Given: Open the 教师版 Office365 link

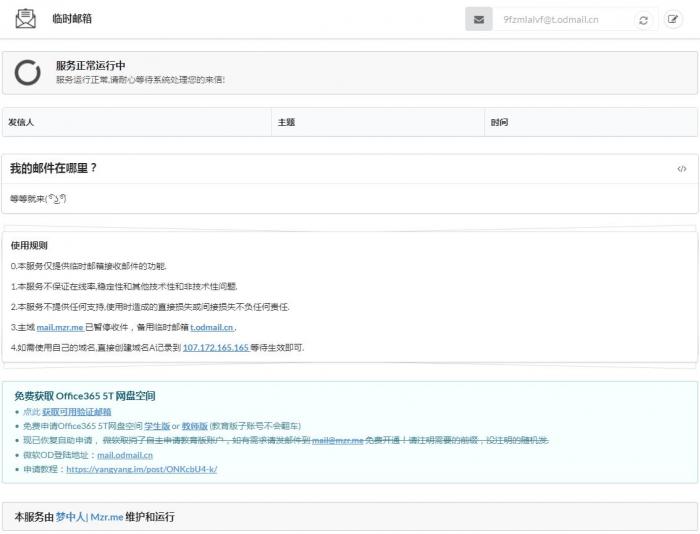Looking at the screenshot, I should point(194,425).
